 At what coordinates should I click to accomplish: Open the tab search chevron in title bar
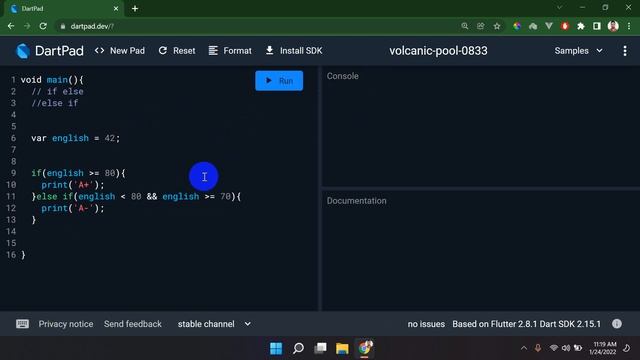click(560, 7)
